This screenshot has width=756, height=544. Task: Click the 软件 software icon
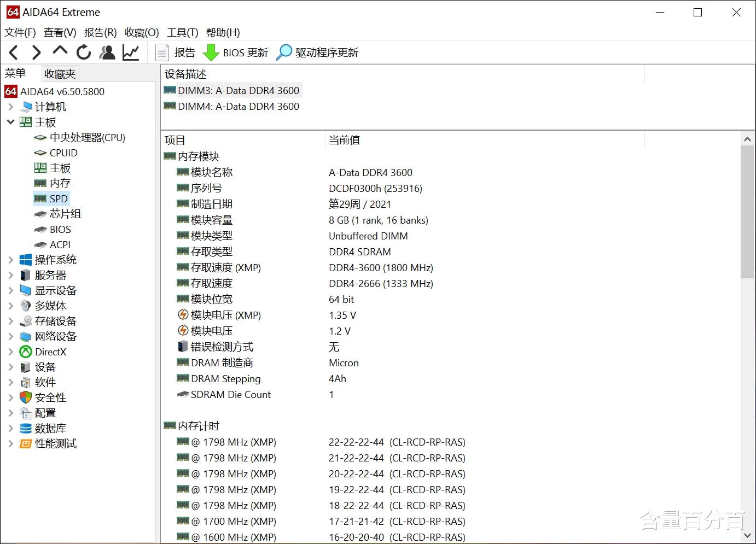point(26,382)
